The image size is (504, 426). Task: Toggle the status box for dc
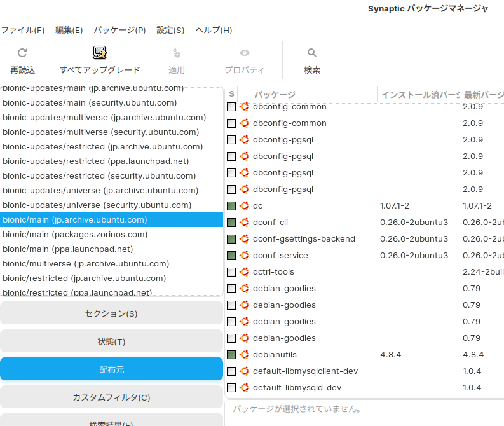coord(231,206)
